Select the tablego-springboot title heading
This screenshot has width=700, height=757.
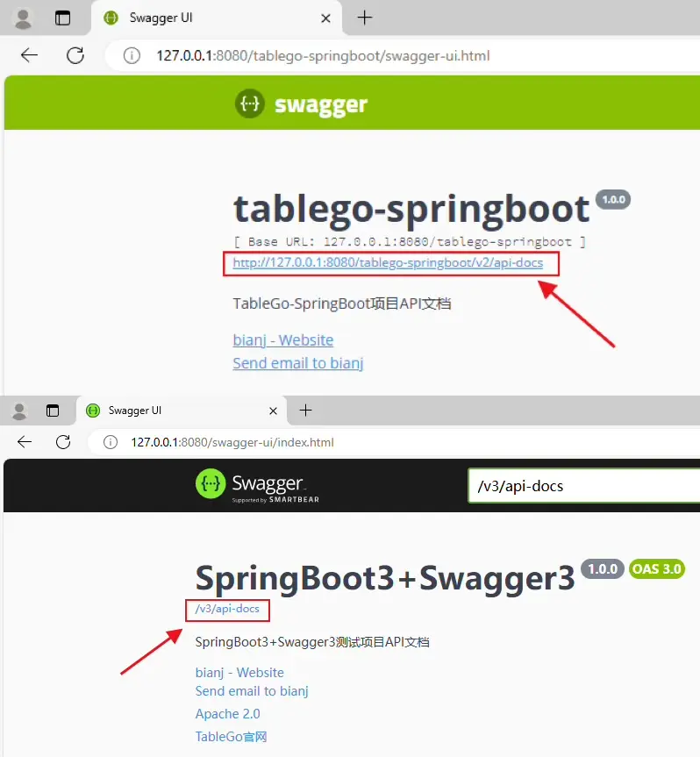(x=411, y=209)
